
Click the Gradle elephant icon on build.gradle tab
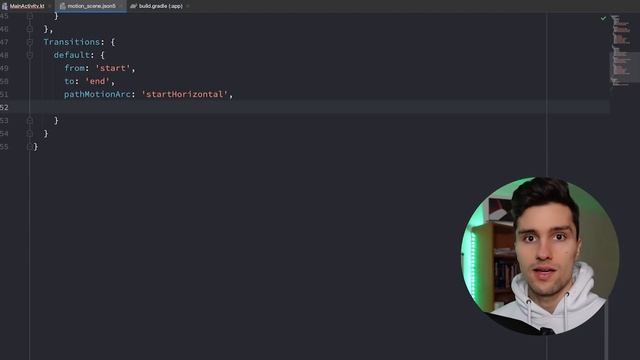click(133, 6)
